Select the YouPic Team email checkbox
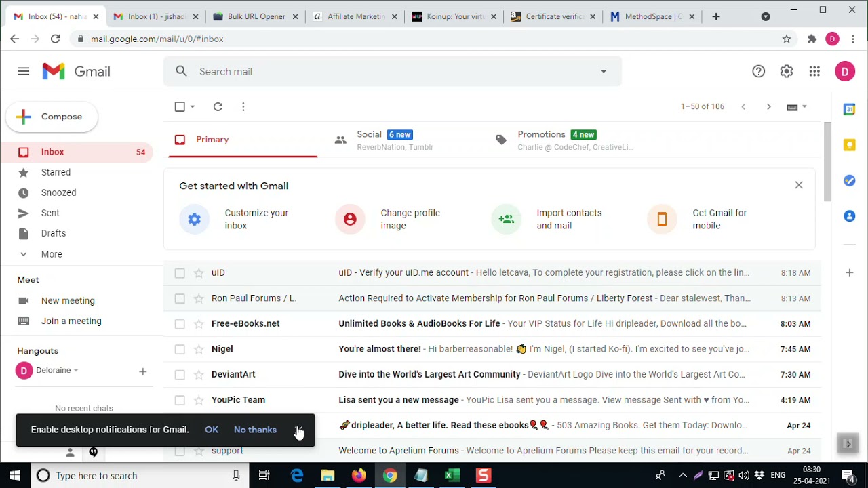868x488 pixels. point(180,400)
